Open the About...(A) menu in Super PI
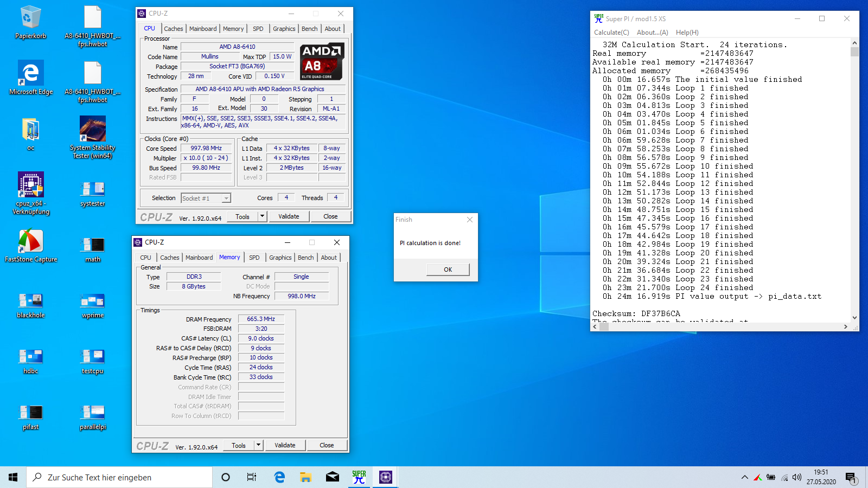This screenshot has width=868, height=488. click(653, 33)
